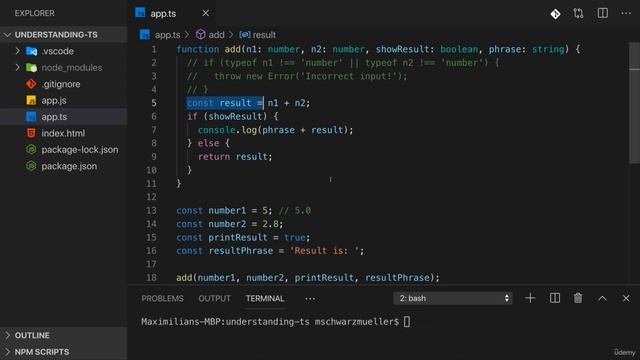
Task: Open the 2: bash terminal dropdown
Action: 453,298
